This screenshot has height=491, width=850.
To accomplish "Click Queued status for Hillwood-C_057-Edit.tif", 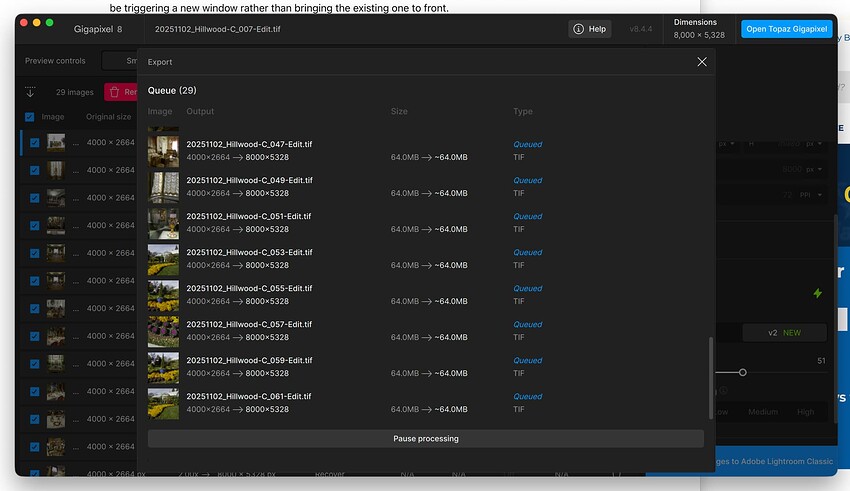I will click(527, 325).
